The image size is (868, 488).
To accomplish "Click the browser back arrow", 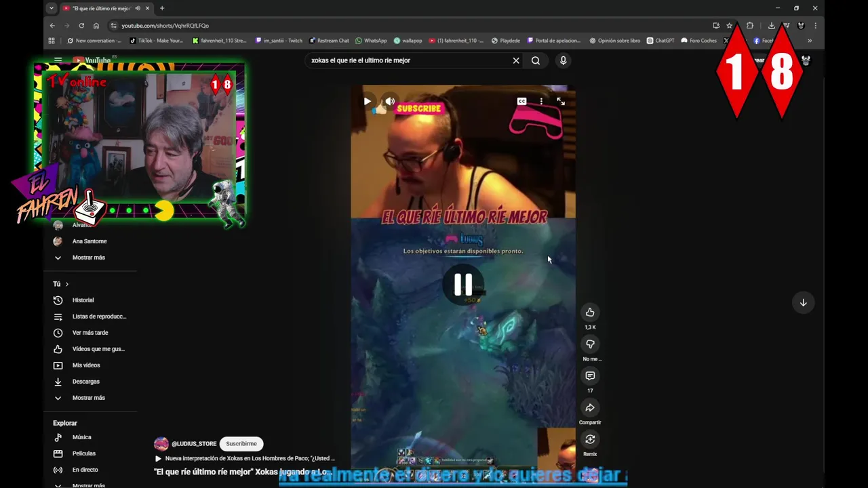I will point(52,26).
